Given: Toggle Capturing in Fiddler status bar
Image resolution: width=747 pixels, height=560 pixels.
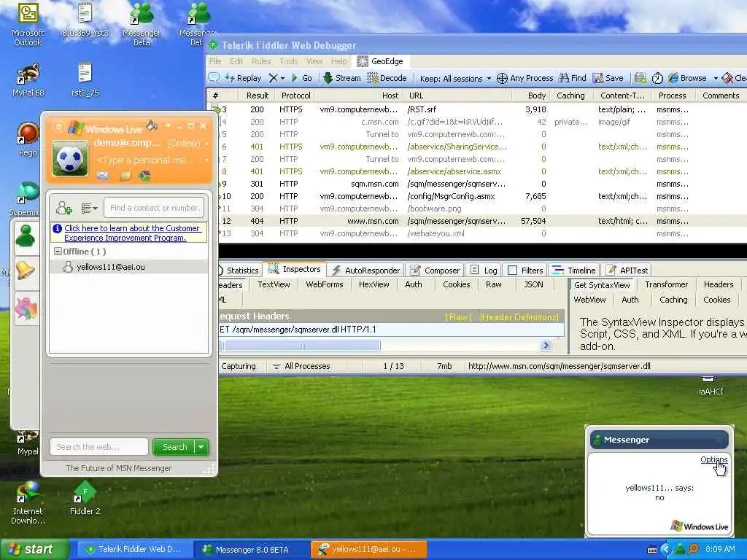Looking at the screenshot, I should pos(239,366).
